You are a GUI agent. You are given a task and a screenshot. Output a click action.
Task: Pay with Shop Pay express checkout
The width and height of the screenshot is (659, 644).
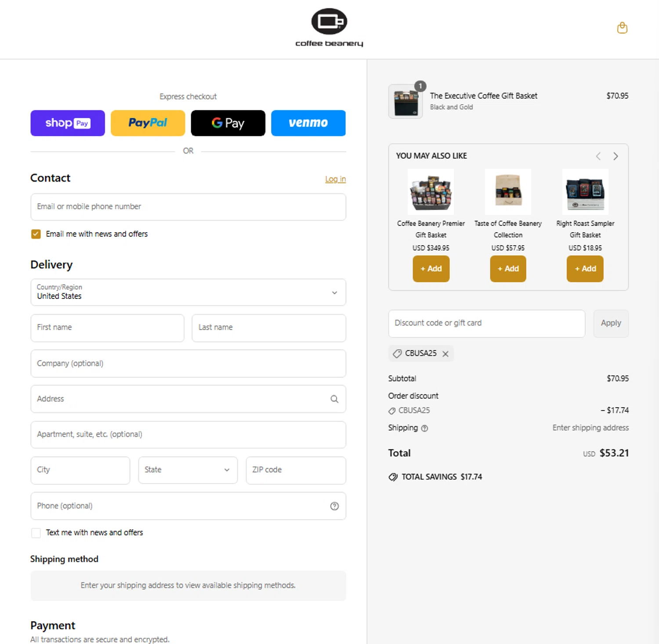coord(68,123)
